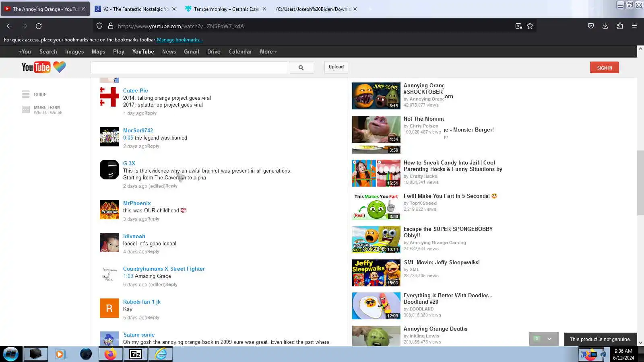Screen dimensions: 644x362
Task: Open Gmail from the top bar
Action: (192, 51)
